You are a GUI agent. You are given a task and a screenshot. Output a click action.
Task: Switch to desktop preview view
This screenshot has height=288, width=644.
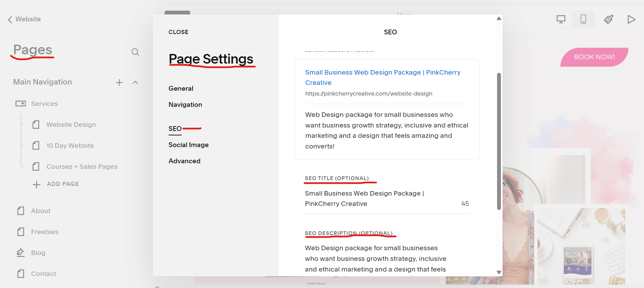click(x=561, y=19)
